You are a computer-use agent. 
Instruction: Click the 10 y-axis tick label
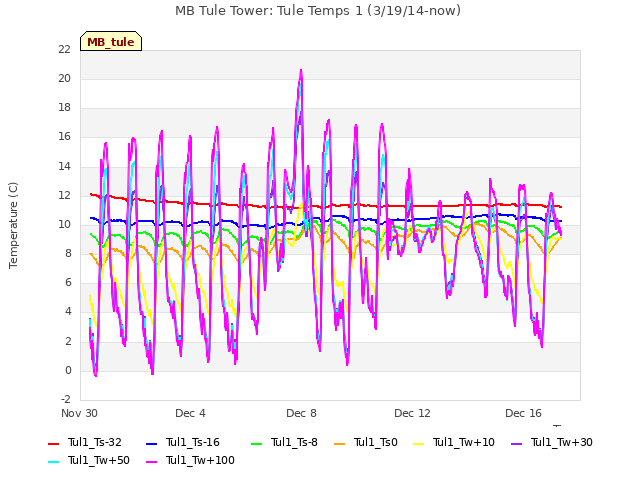[64, 224]
